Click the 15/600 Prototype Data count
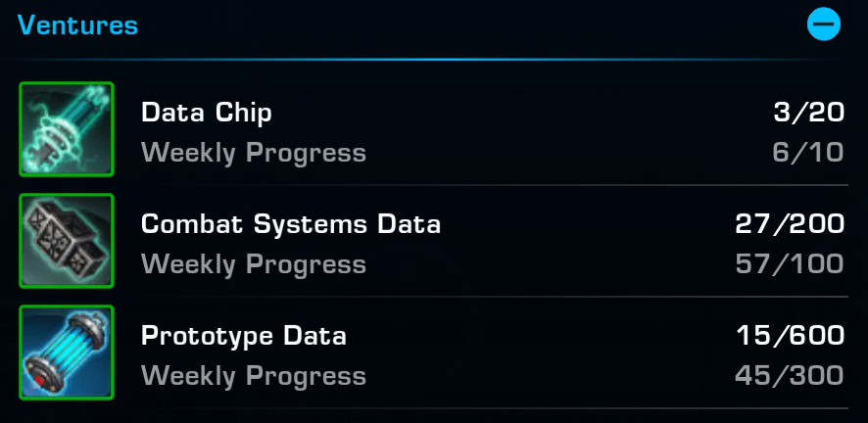This screenshot has width=868, height=423. [x=791, y=336]
